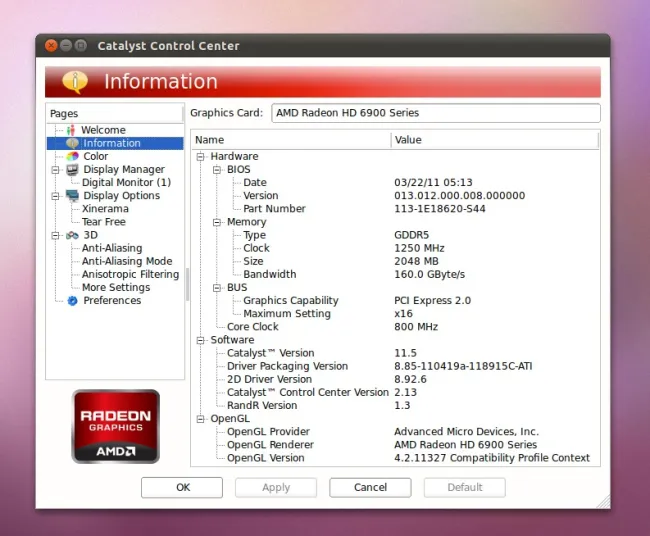Select the BIOS Date row
Viewport: 650px width, 536px height.
click(x=395, y=182)
